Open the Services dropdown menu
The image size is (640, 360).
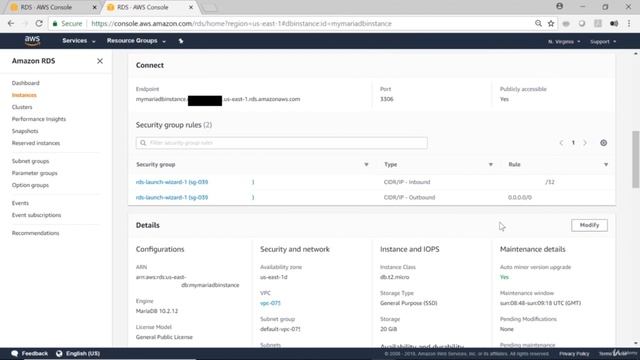(x=79, y=41)
